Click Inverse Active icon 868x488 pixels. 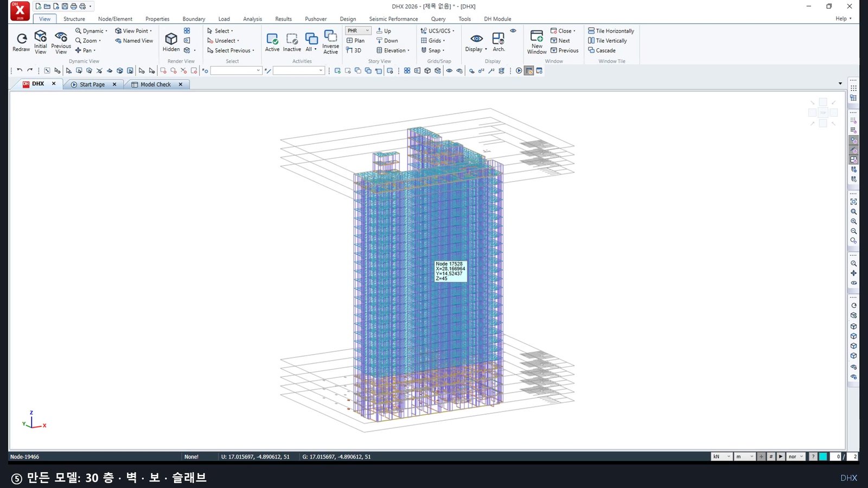coord(330,42)
